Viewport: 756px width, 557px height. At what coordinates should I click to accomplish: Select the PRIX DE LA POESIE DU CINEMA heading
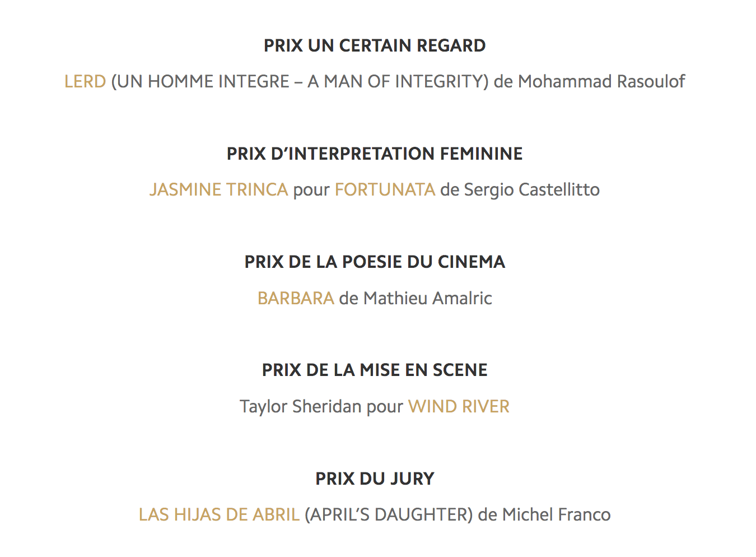[375, 262]
